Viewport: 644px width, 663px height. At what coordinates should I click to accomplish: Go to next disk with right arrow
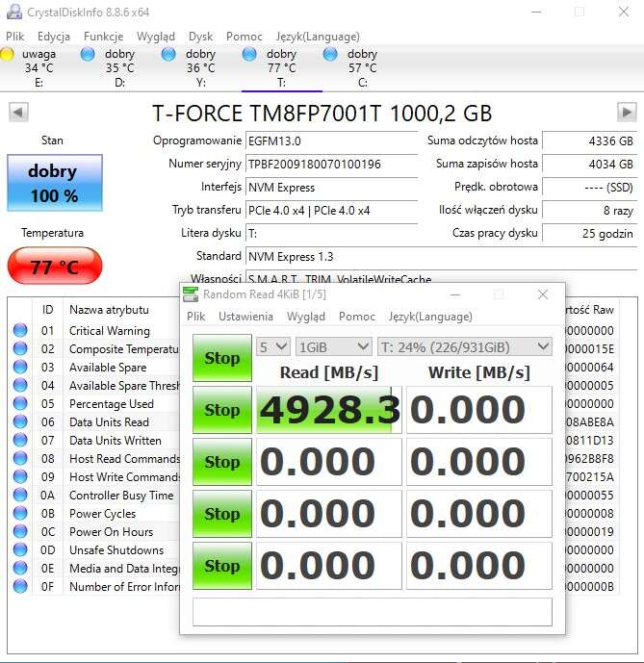tap(625, 113)
